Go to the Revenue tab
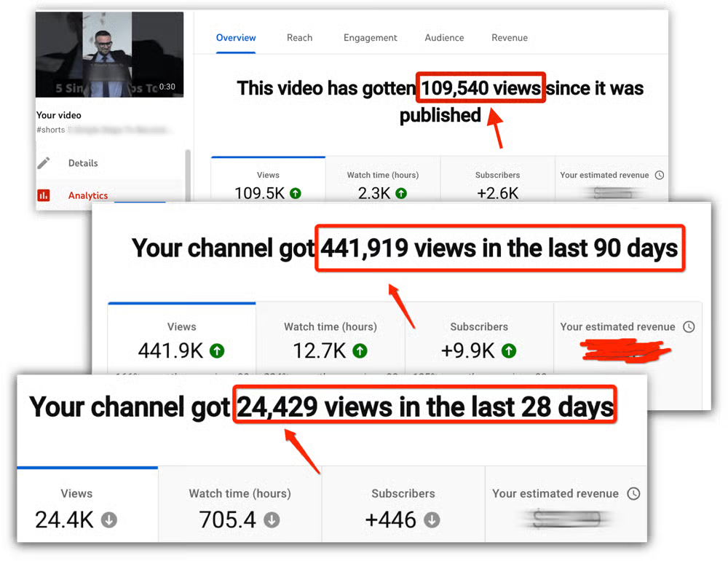Image resolution: width=728 pixels, height=561 pixels. [x=510, y=38]
